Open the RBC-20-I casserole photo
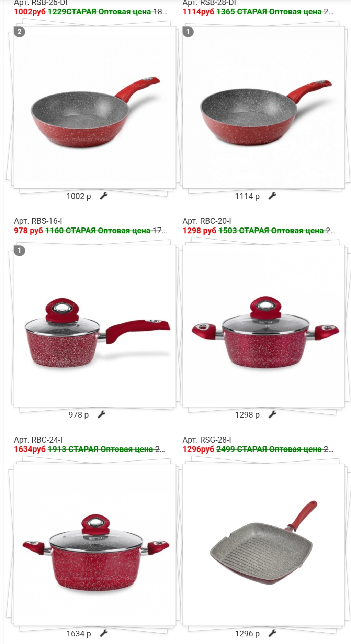This screenshot has height=644, width=351. (x=263, y=326)
